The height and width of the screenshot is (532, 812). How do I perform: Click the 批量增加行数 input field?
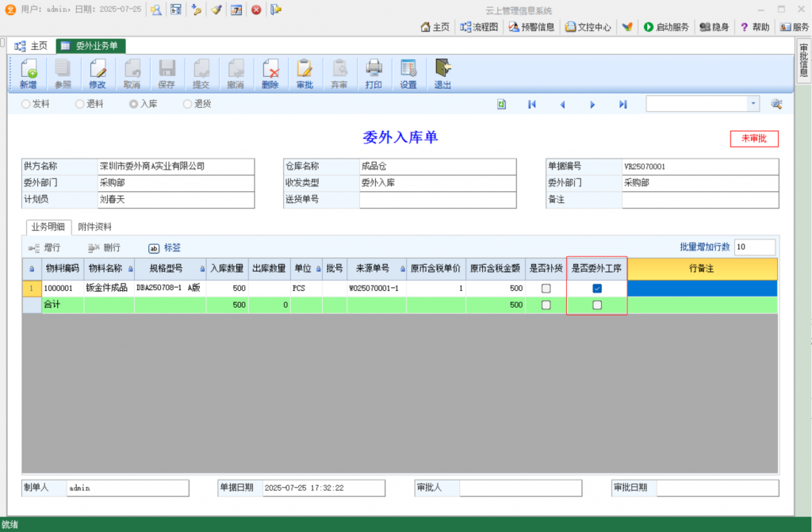(x=755, y=247)
